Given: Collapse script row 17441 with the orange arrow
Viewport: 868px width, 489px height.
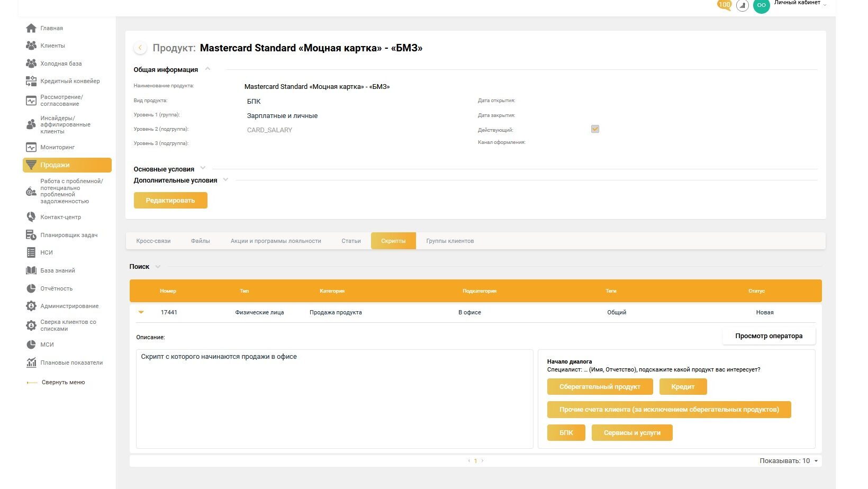Looking at the screenshot, I should [141, 312].
